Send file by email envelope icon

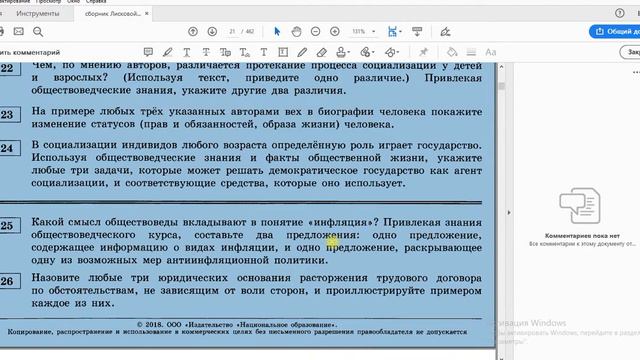point(18,31)
